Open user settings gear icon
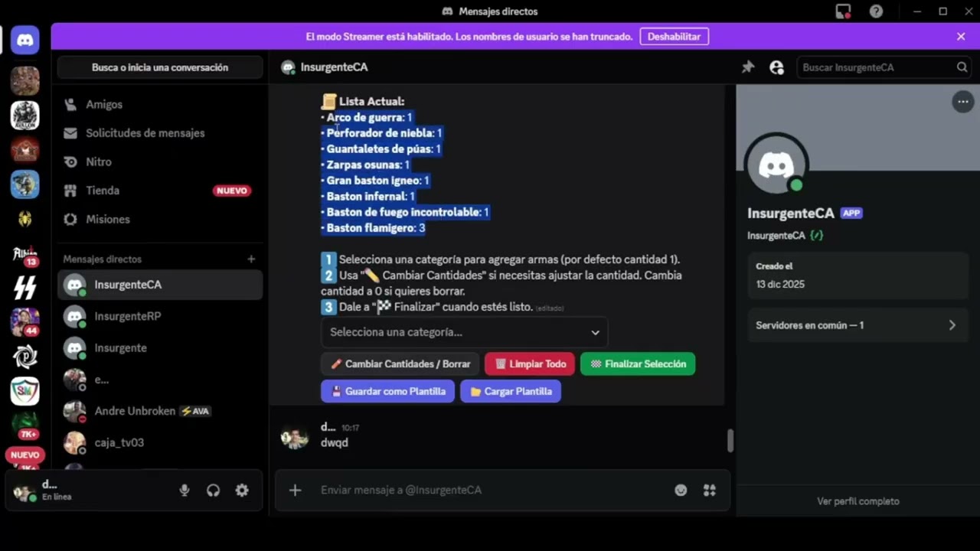This screenshot has height=551, width=980. pos(242,491)
